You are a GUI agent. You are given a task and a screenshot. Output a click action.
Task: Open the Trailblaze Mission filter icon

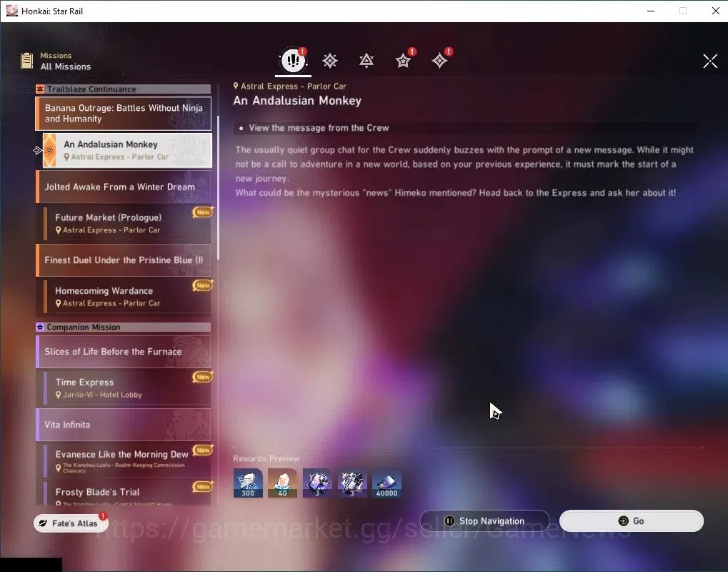click(x=330, y=60)
